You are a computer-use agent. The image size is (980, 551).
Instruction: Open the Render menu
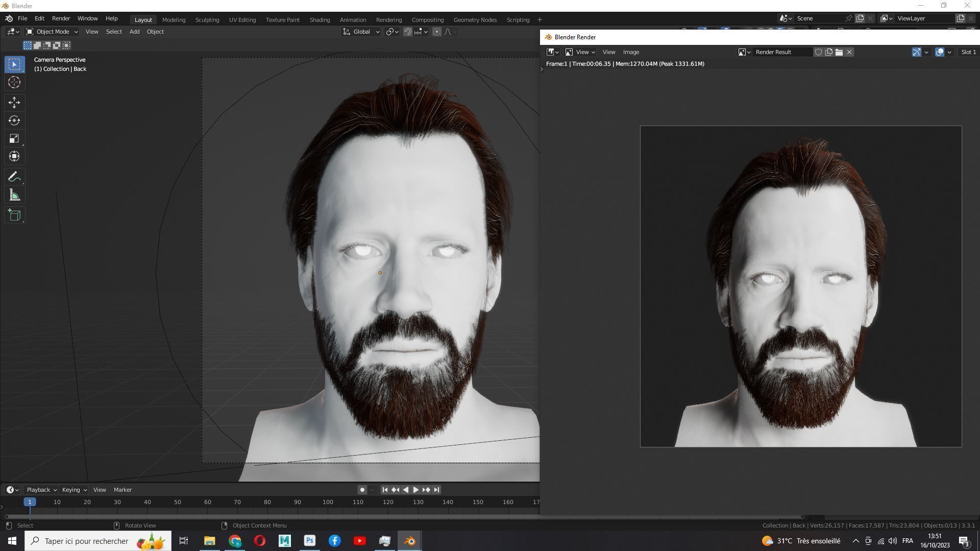(61, 18)
